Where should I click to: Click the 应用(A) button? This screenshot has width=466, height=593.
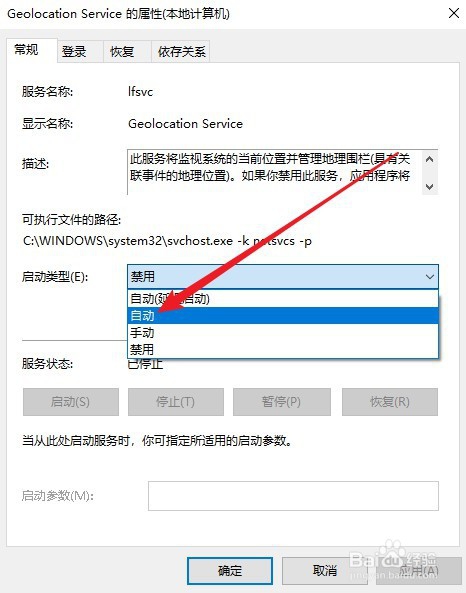tap(419, 571)
